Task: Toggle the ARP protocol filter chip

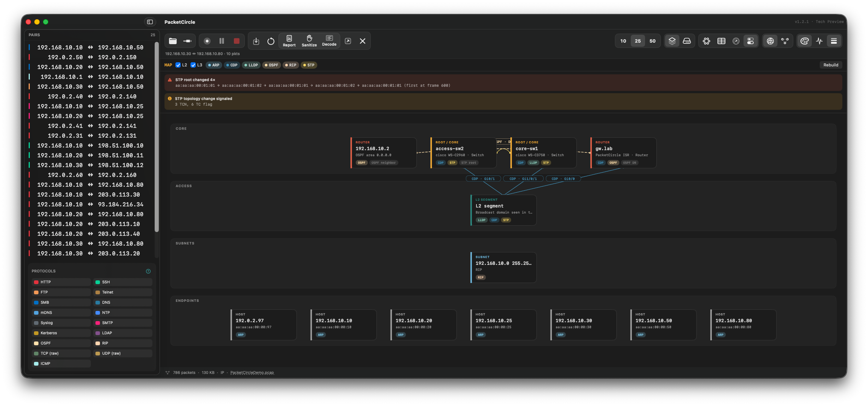Action: point(214,65)
